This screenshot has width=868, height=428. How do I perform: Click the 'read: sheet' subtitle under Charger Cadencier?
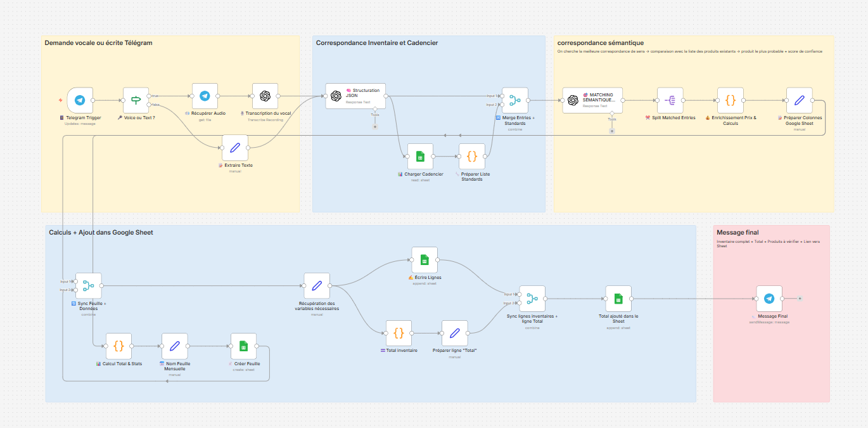421,179
